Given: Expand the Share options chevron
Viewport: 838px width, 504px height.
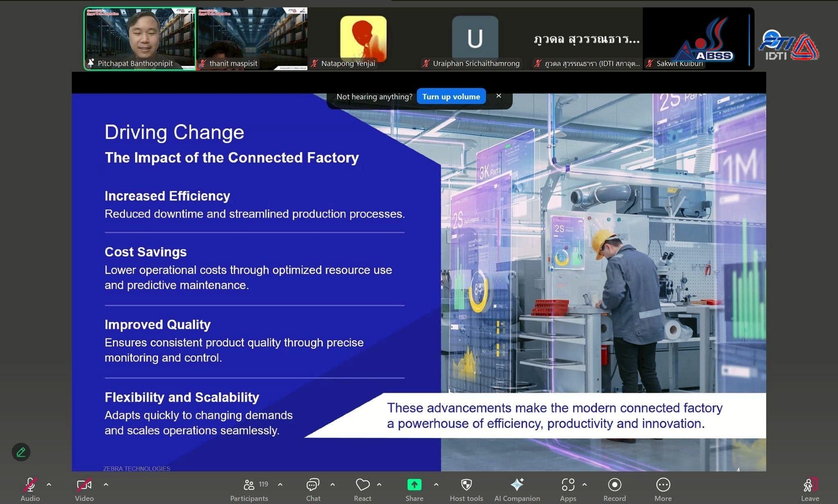Looking at the screenshot, I should (x=436, y=485).
